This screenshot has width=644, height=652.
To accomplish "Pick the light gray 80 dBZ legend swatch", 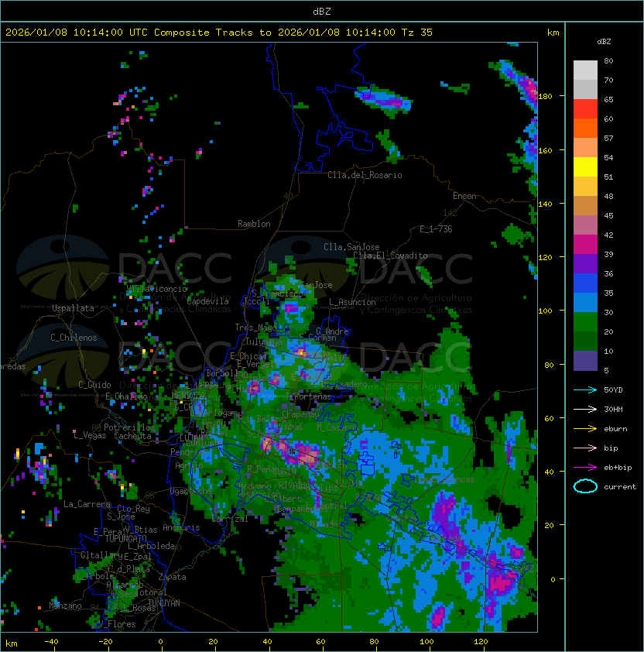I will 585,70.
